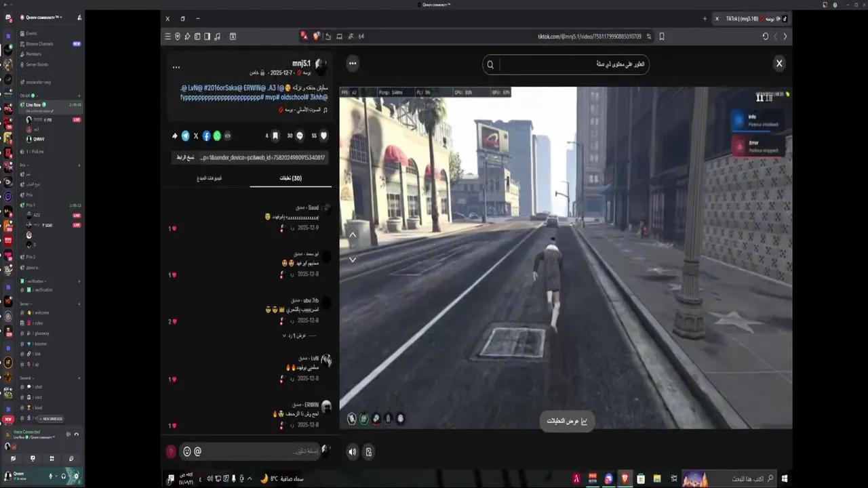Deafen with headphones icon in user panel

pyautogui.click(x=64, y=476)
